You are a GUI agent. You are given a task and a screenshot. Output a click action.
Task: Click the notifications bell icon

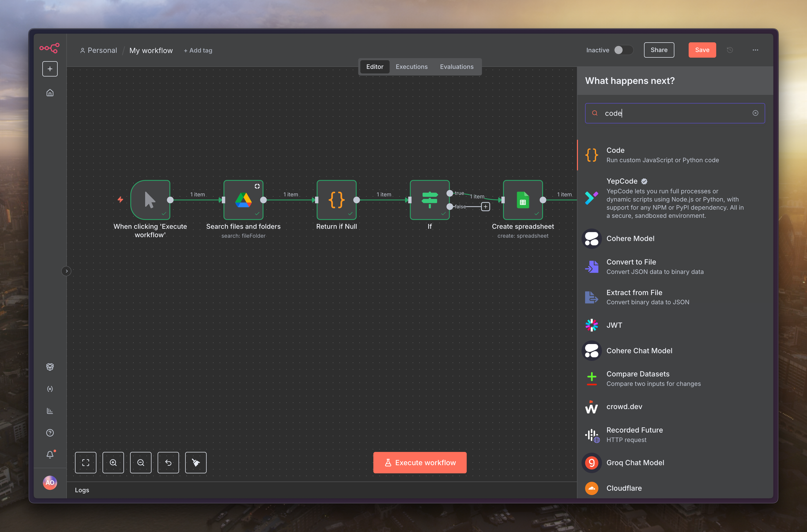click(50, 455)
